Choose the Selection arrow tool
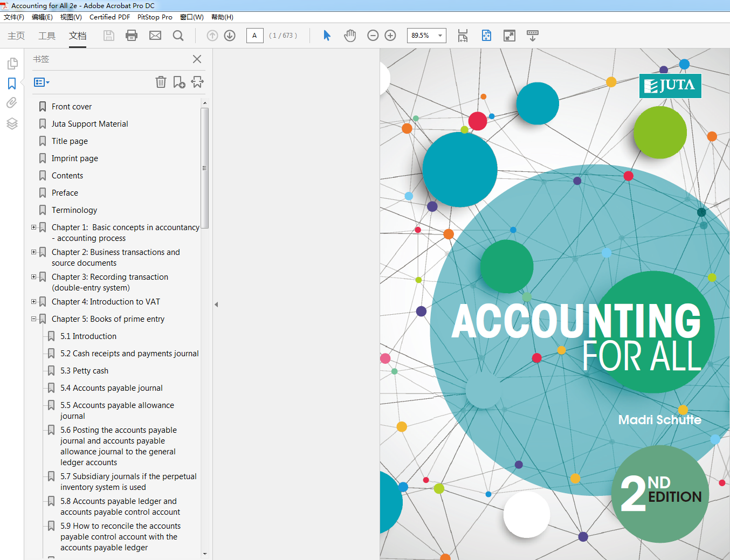730x560 pixels. (x=327, y=36)
